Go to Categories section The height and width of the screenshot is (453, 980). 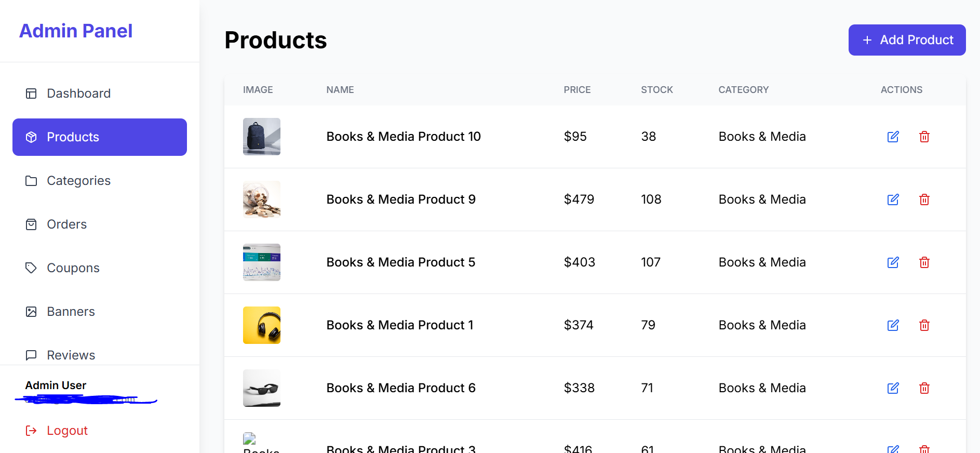[78, 181]
